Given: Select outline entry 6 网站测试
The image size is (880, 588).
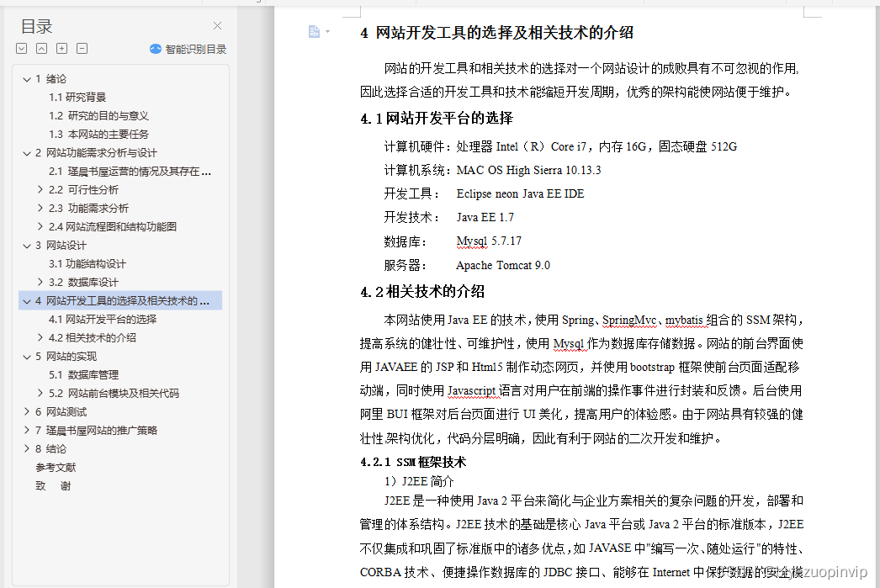Looking at the screenshot, I should [61, 412].
